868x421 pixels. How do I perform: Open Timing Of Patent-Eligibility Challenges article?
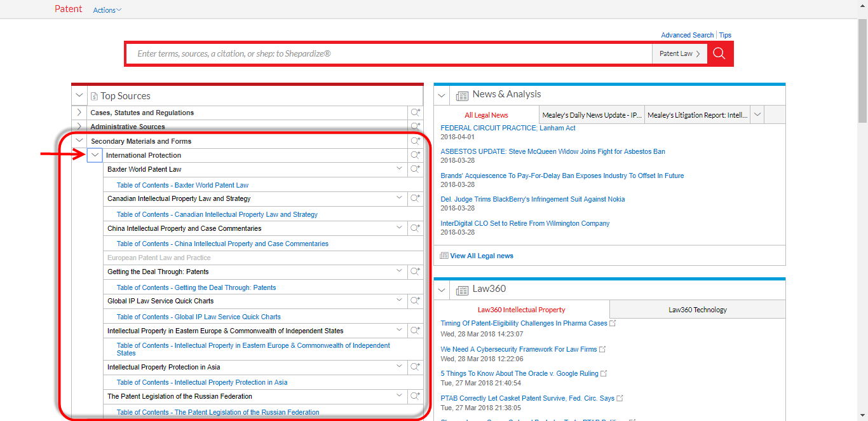(524, 323)
